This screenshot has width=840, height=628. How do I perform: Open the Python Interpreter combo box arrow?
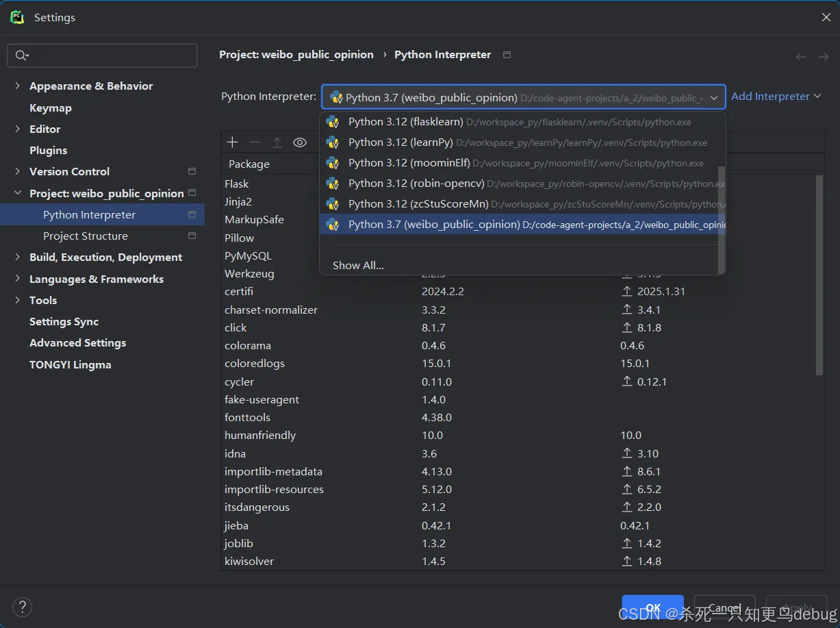click(x=714, y=98)
